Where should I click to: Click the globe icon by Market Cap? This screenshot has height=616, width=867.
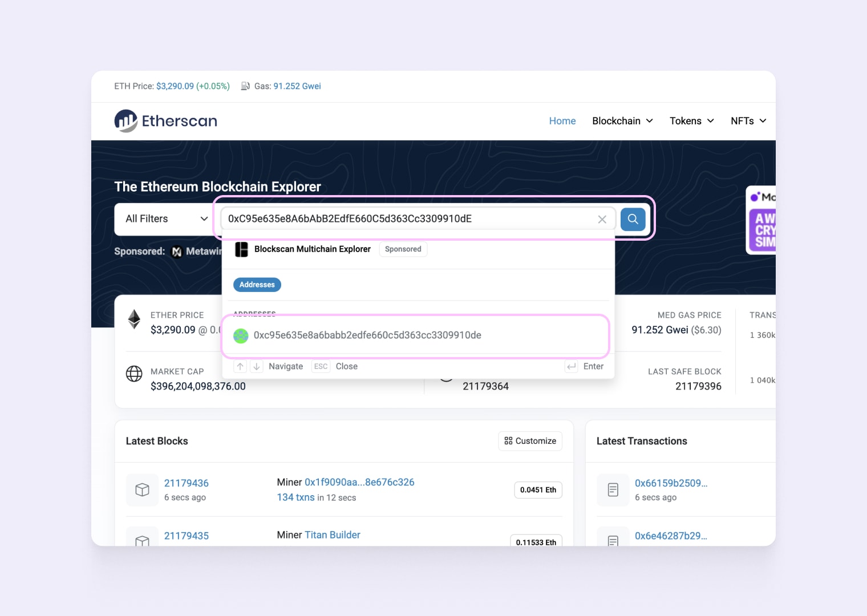(x=134, y=374)
